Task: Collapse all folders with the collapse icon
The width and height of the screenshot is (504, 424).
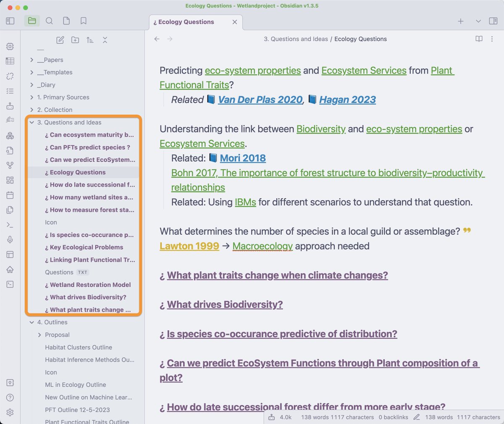Action: tap(105, 40)
